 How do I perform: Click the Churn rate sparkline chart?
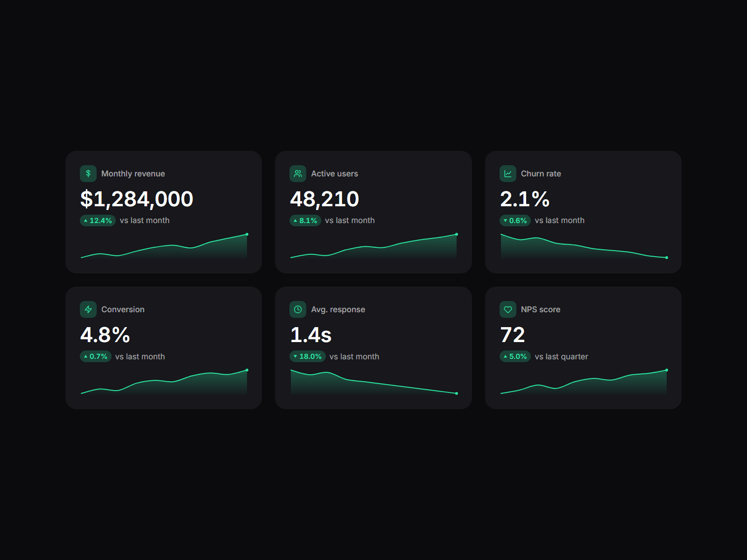pos(584,246)
